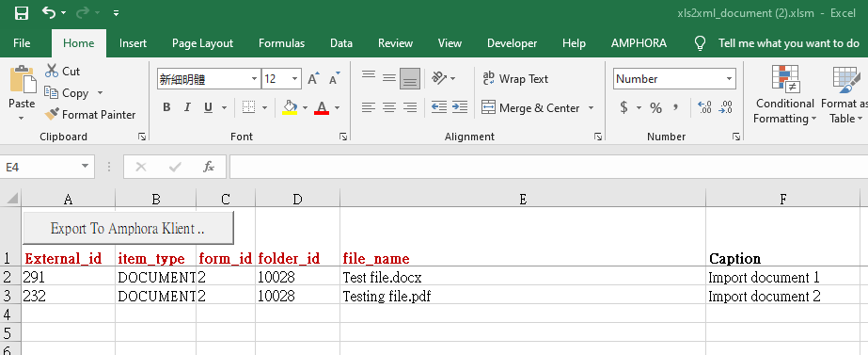Align text to the left

point(369,107)
